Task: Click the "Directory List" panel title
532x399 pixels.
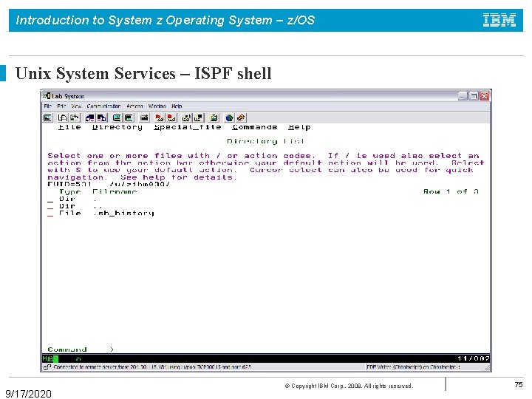Action: coord(266,141)
